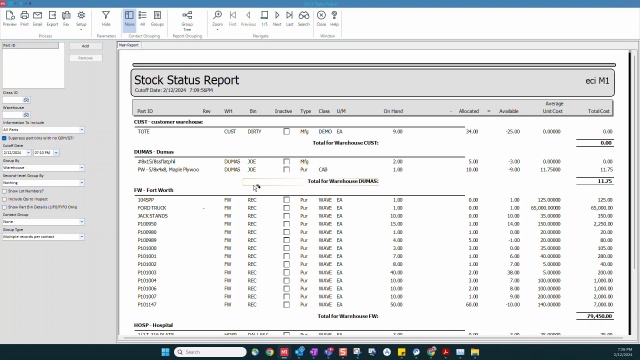
Task: Print the Stock Status Report
Action: 24,18
